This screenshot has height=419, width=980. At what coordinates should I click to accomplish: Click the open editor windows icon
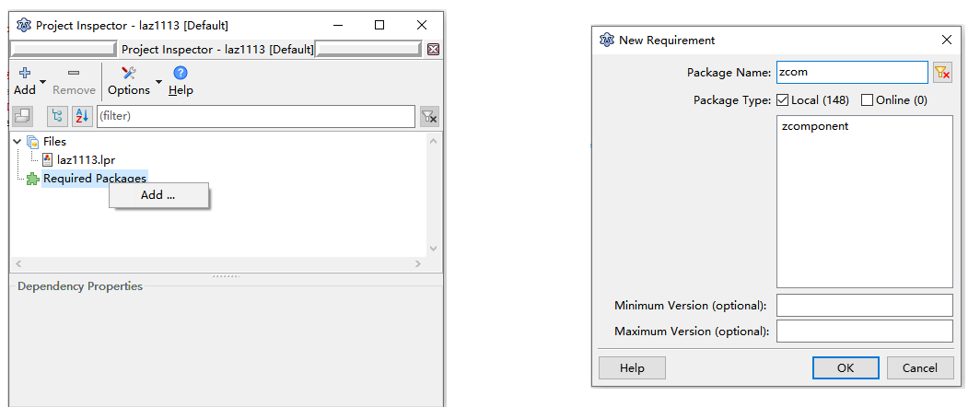coord(22,116)
